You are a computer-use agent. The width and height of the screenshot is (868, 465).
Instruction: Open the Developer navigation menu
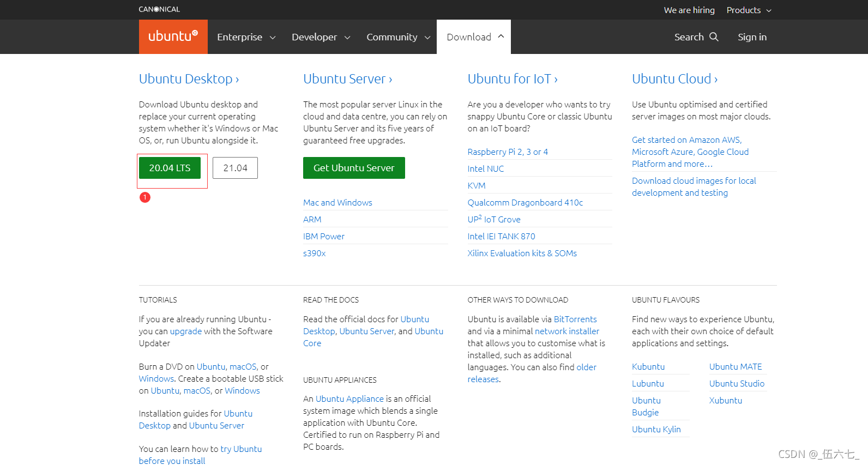[x=321, y=37]
